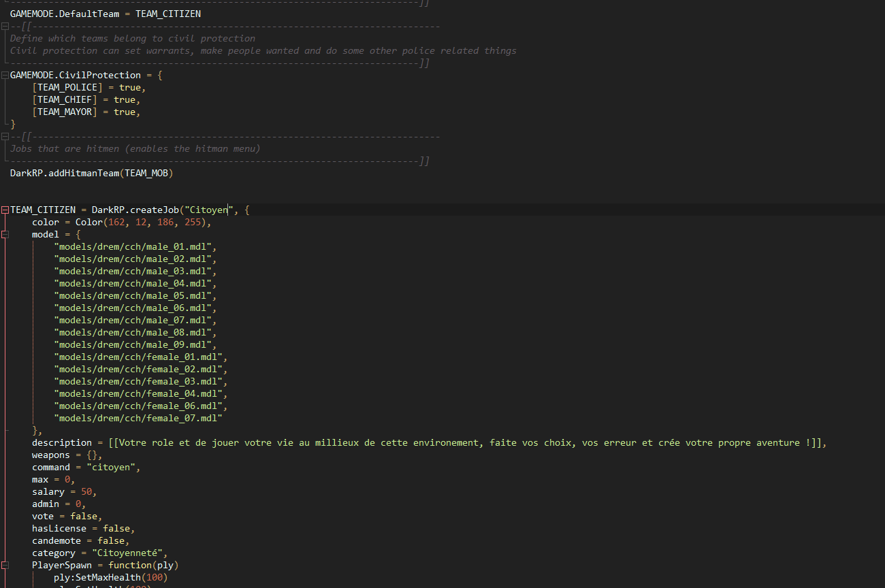Click the [TEAM_MAYOR] = true line
This screenshot has height=588, width=885.
(86, 112)
